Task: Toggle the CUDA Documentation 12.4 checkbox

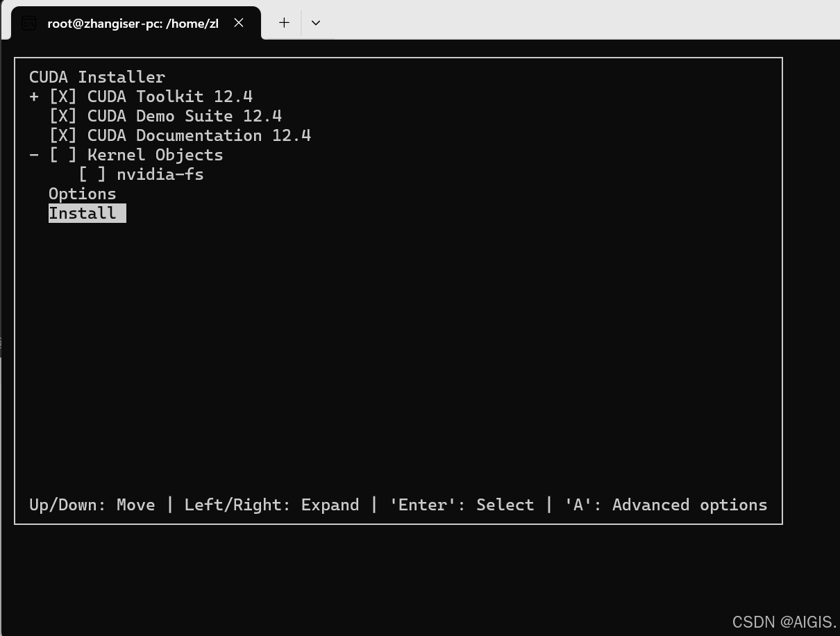Action: click(62, 135)
